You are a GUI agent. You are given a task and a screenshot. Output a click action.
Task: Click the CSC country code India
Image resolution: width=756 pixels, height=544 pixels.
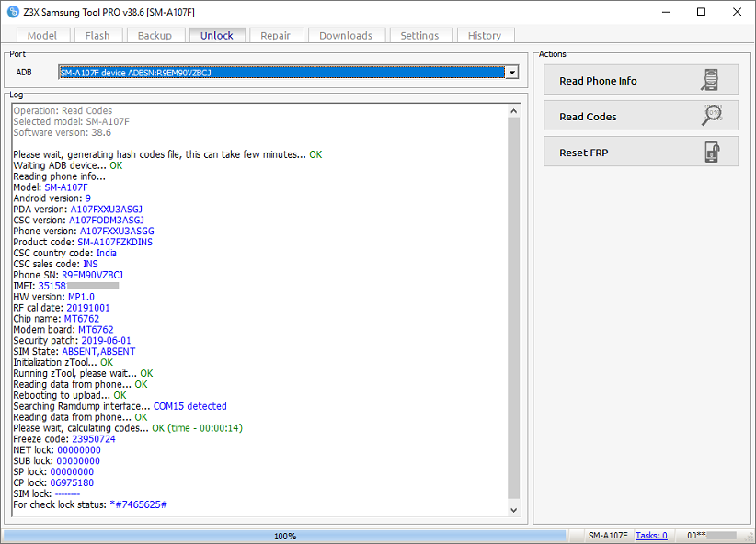106,253
